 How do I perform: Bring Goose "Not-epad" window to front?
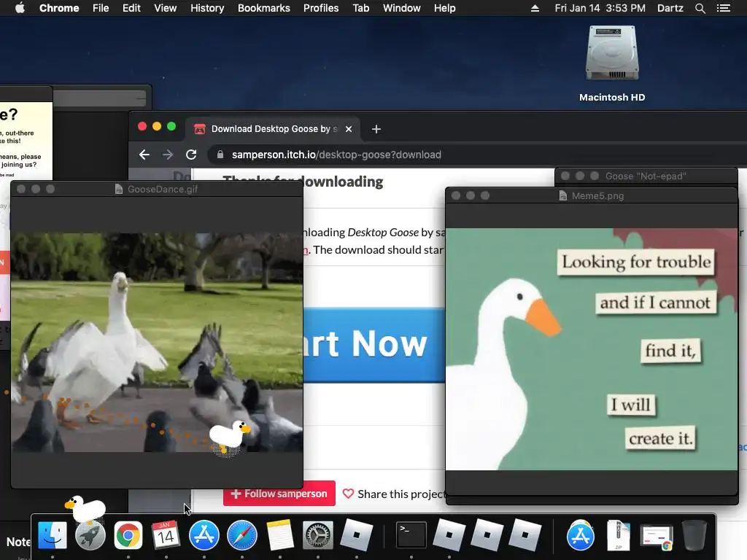click(x=646, y=176)
